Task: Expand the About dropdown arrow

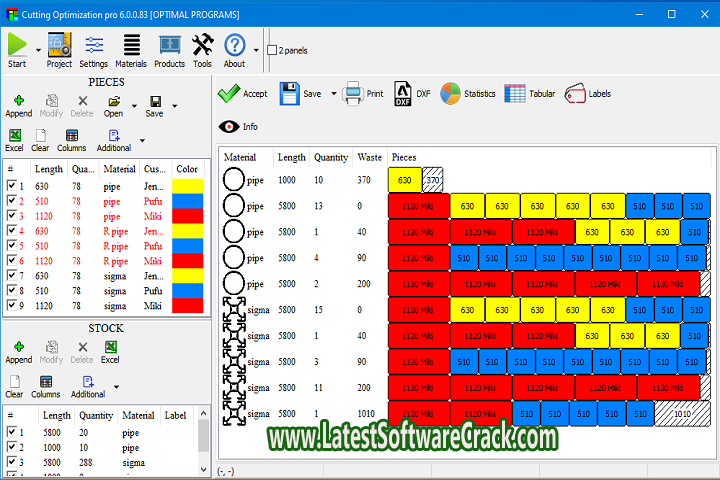Action: [256, 51]
